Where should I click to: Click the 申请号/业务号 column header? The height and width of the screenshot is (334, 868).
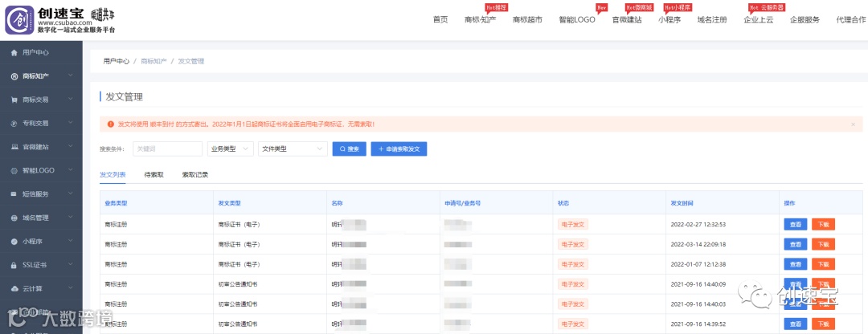pyautogui.click(x=462, y=203)
